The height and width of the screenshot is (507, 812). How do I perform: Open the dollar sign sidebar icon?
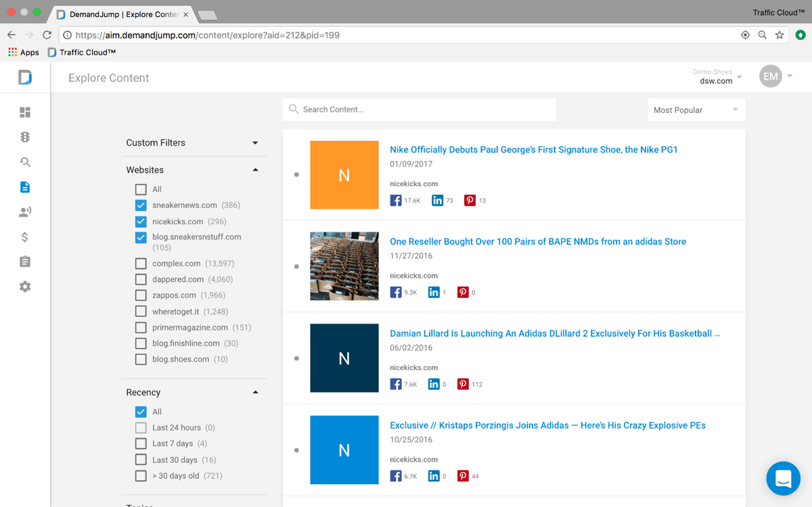click(25, 237)
